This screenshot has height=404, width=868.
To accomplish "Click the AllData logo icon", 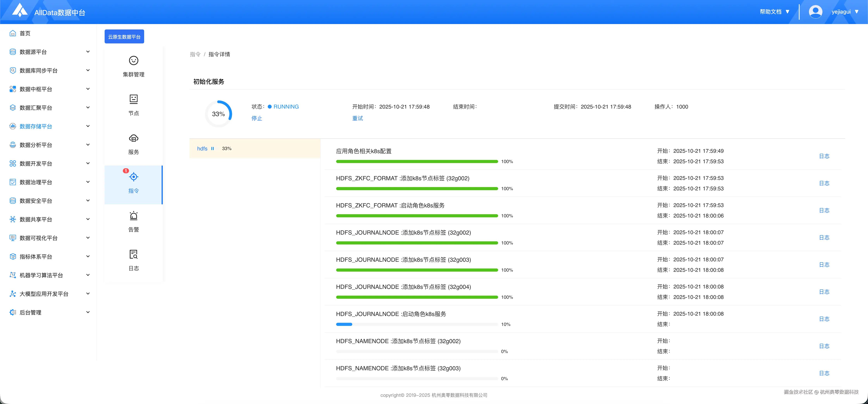I will point(20,10).
